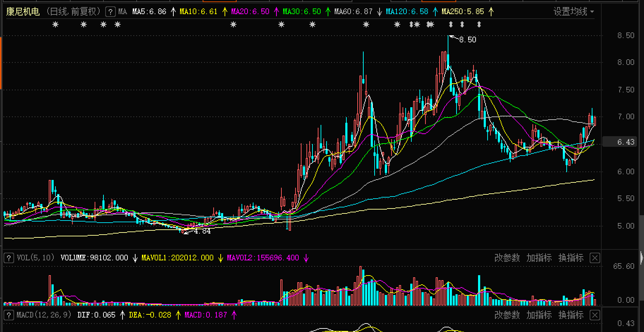Click the 4.84 low price annotation on chart
The height and width of the screenshot is (332, 644).
point(202,231)
